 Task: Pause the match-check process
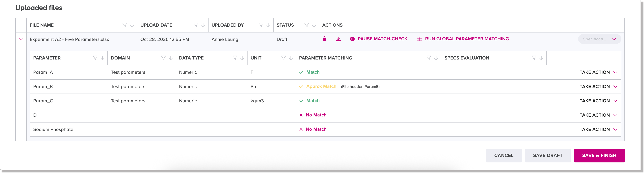click(x=378, y=39)
